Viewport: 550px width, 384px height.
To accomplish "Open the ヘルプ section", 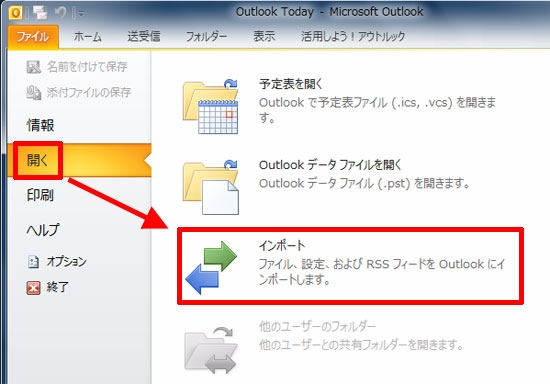I will (x=43, y=230).
